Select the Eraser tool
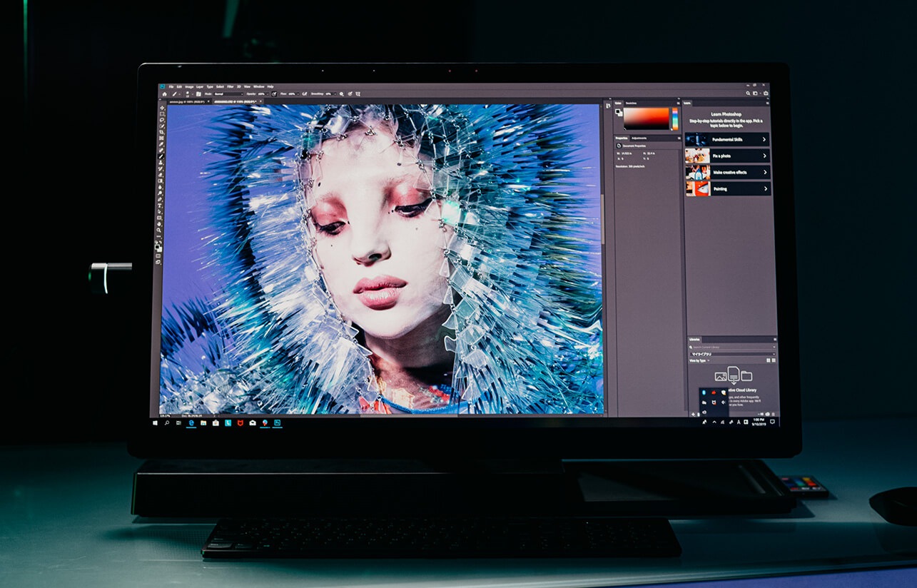 161,176
